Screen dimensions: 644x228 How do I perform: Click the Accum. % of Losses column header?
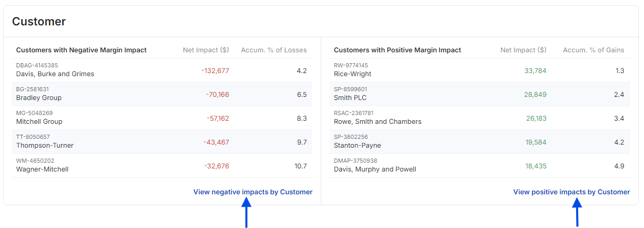[x=274, y=50]
